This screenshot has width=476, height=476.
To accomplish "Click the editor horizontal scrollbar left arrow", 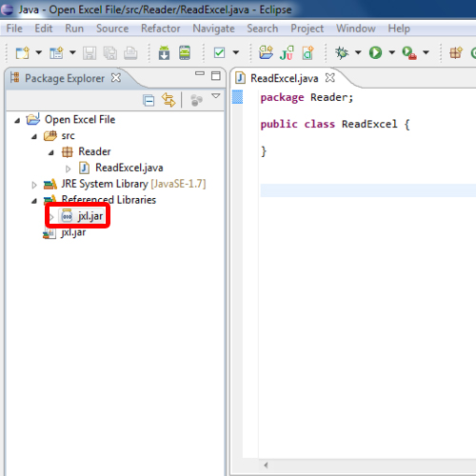I will point(266,466).
